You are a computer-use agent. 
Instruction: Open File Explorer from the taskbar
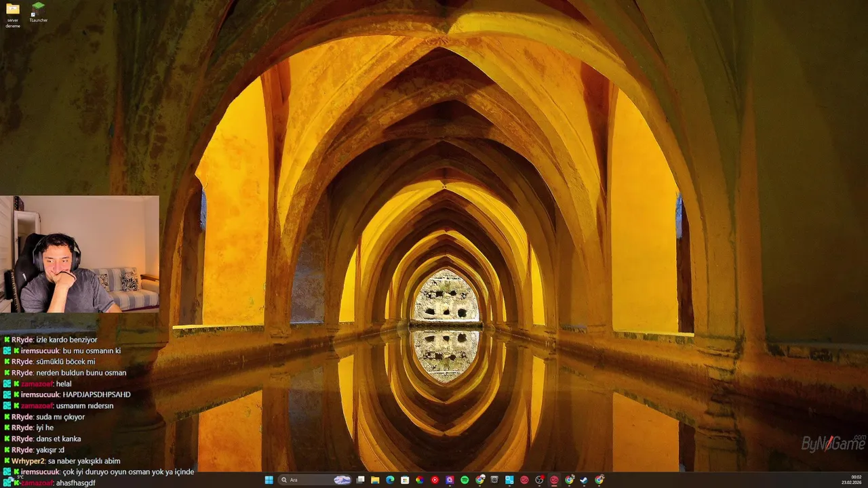pos(375,480)
